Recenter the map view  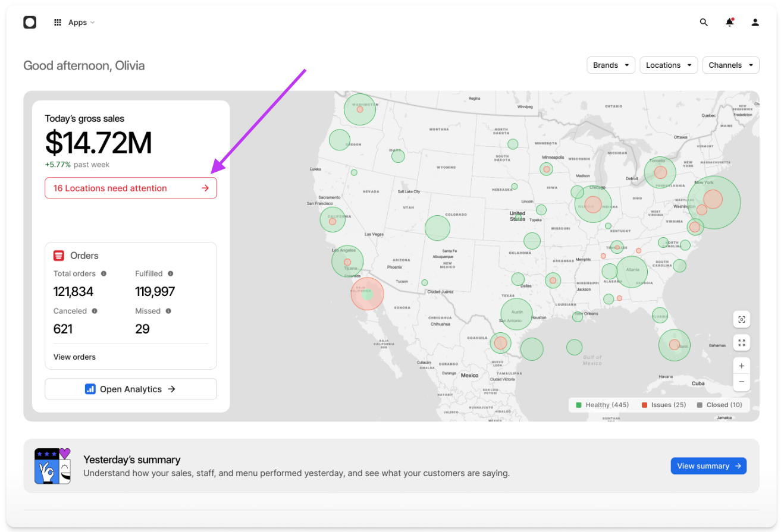point(741,319)
